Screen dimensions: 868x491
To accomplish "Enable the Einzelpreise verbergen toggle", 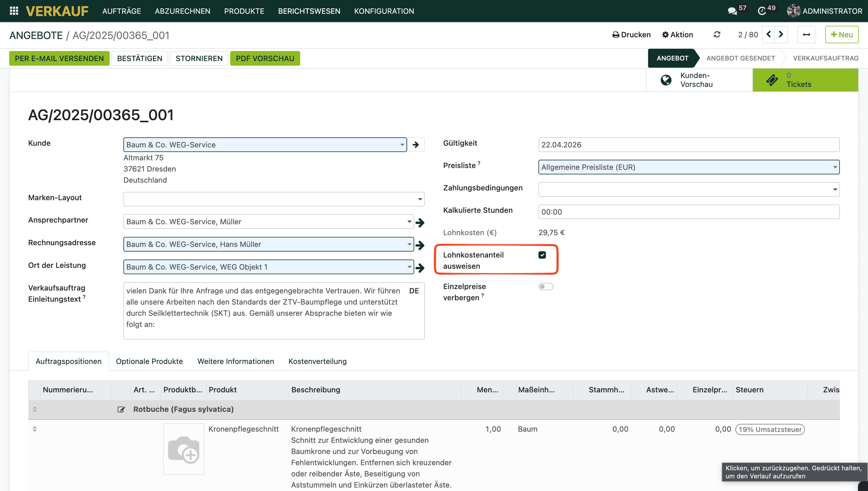I will [546, 287].
